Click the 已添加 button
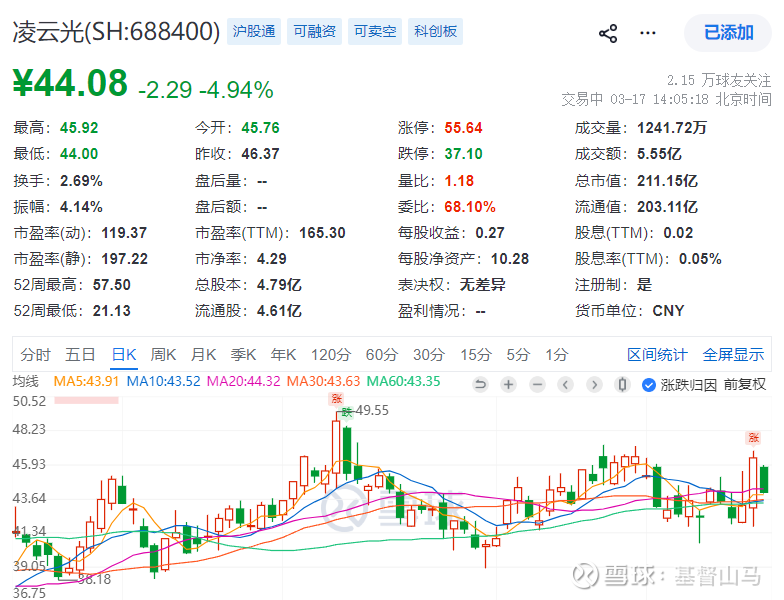Image resolution: width=784 pixels, height=600 pixels. tap(728, 33)
